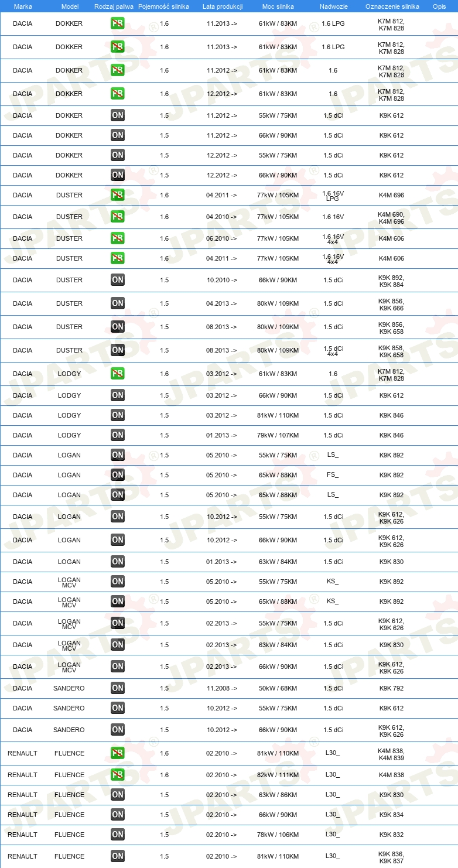Select the ON diesel icon for Dokker 11.2012 66kW

pyautogui.click(x=117, y=135)
